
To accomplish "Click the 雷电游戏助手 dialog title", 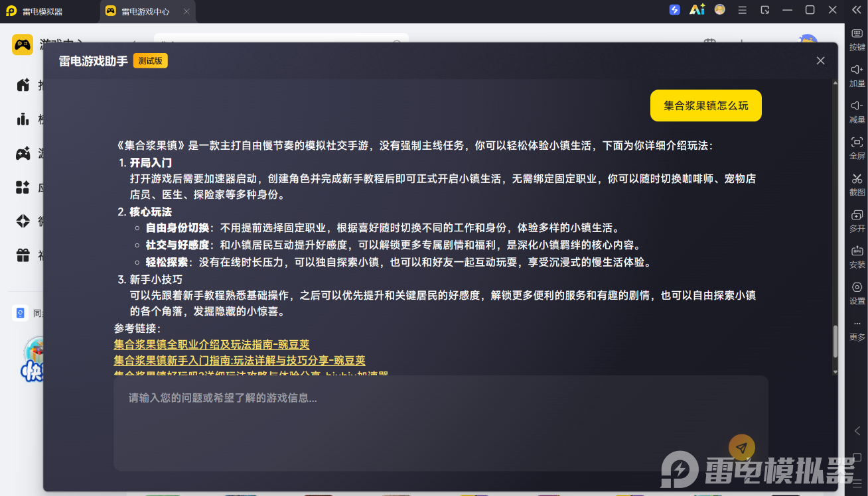I will tap(93, 60).
